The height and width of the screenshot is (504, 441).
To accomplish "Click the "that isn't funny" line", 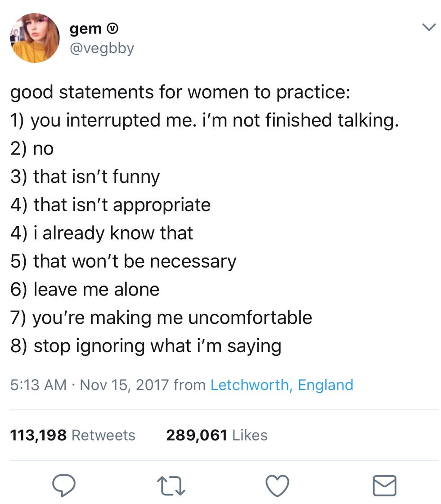I will (85, 177).
